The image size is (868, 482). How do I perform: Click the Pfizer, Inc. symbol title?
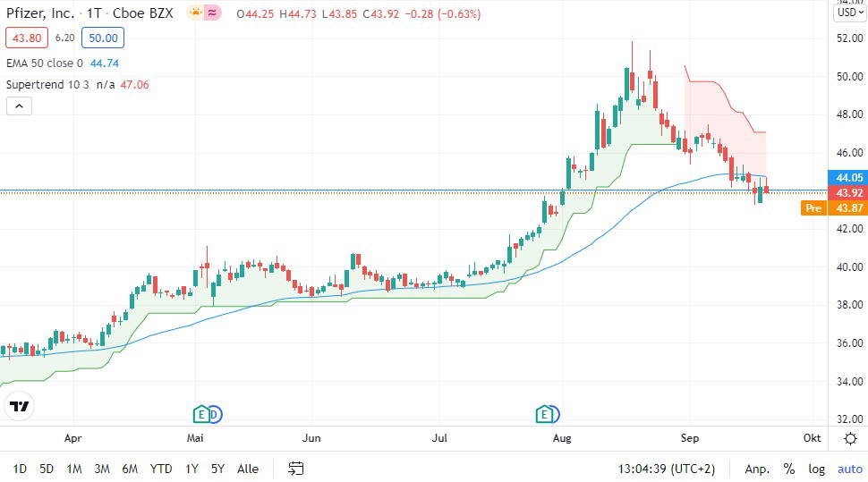(x=40, y=13)
